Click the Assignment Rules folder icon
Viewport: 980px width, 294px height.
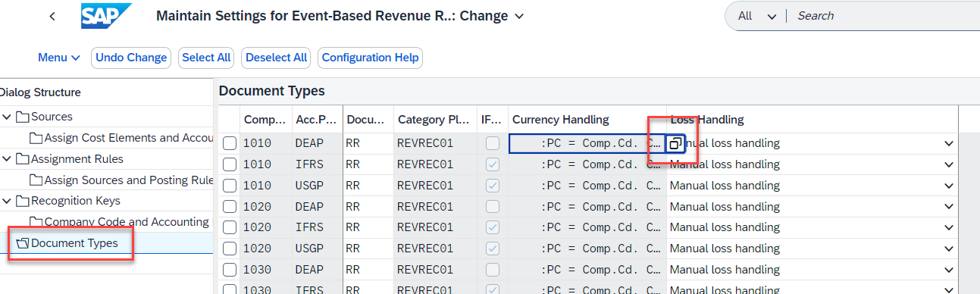click(22, 159)
